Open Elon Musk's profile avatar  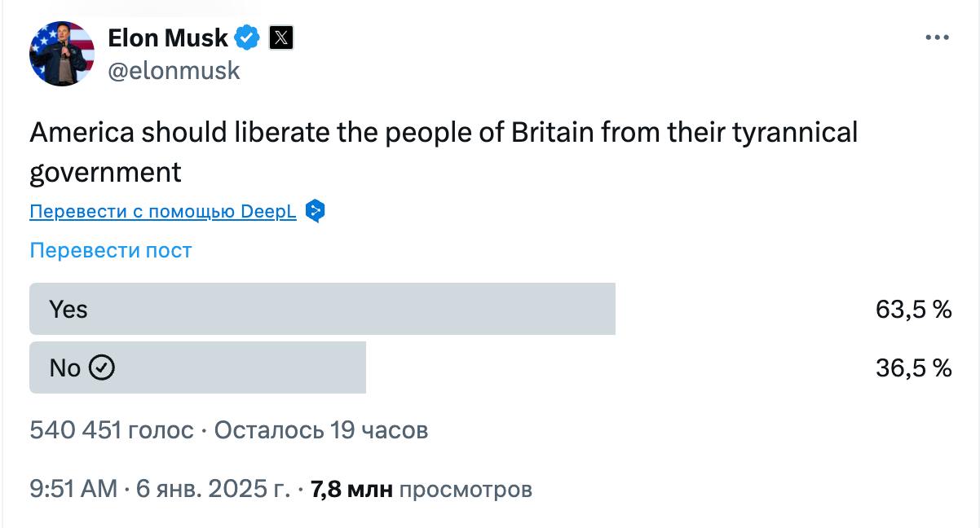pos(62,54)
